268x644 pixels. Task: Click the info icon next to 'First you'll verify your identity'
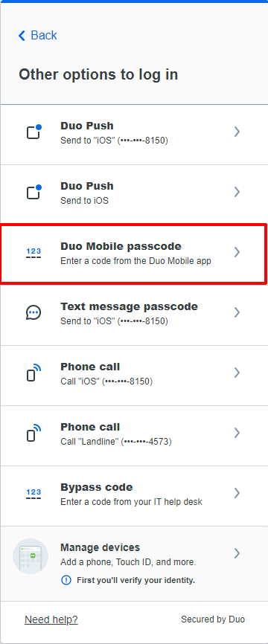pyautogui.click(x=66, y=580)
